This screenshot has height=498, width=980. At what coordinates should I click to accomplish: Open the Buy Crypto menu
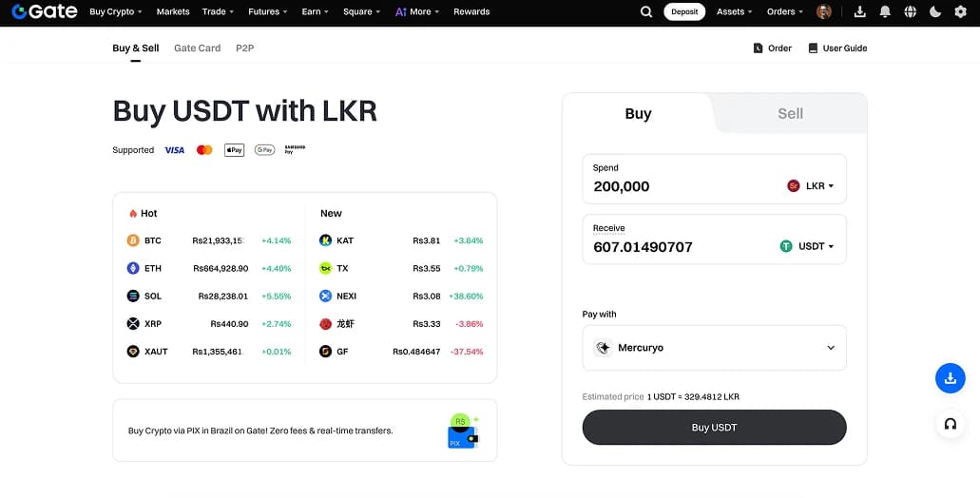coord(115,11)
